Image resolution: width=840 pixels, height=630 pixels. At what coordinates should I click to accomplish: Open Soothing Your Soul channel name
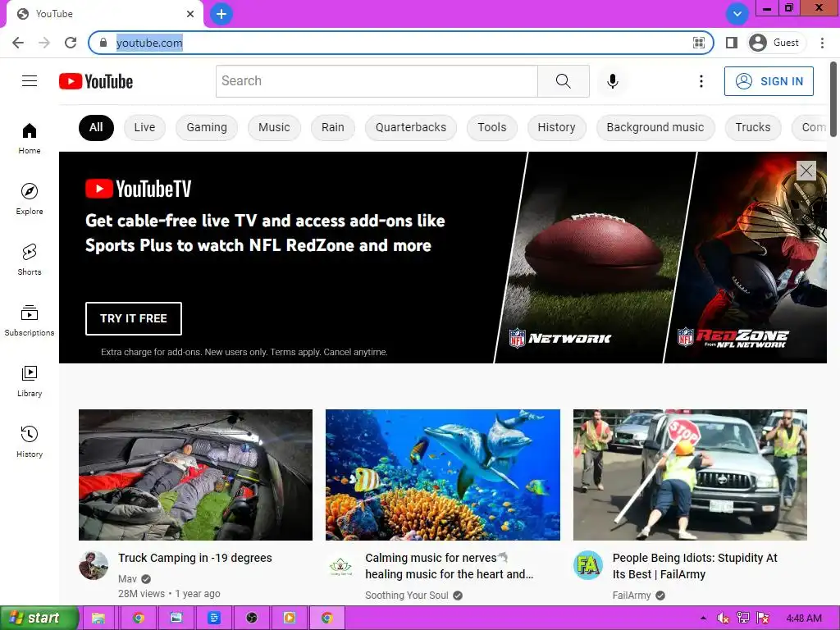tap(407, 596)
